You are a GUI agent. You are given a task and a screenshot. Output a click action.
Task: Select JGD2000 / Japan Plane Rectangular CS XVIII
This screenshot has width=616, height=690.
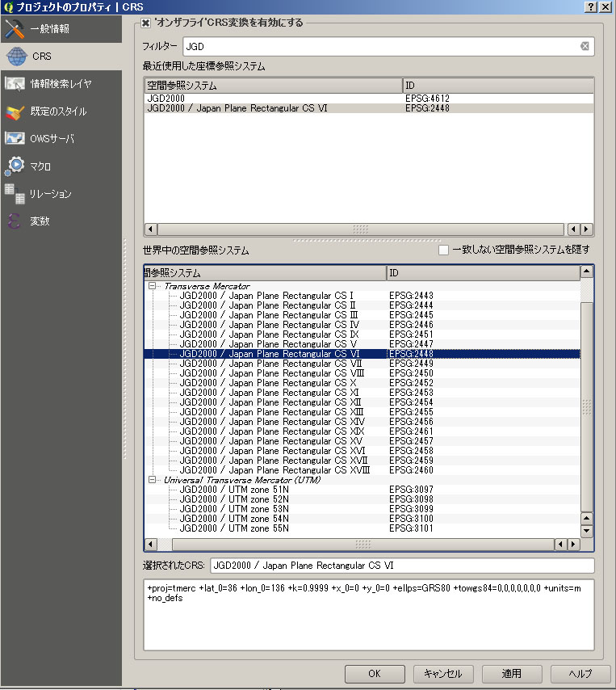click(x=274, y=470)
